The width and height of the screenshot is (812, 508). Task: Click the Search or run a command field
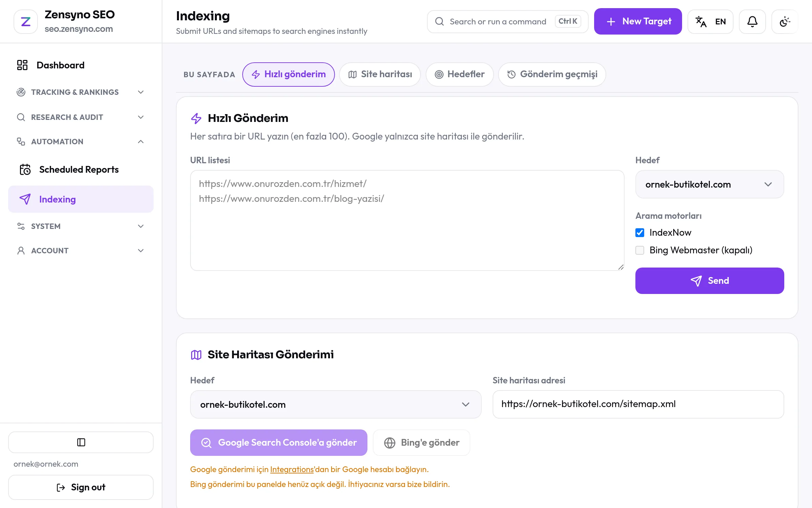[x=507, y=22]
